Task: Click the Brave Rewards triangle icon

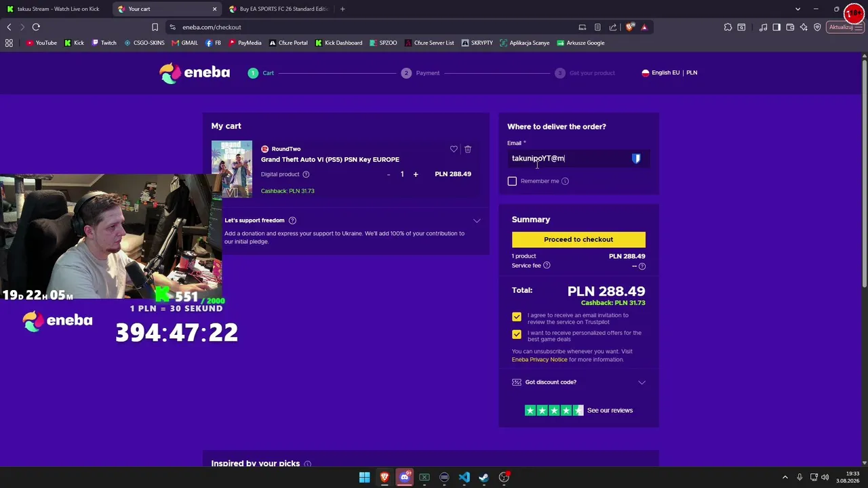Action: tap(644, 27)
